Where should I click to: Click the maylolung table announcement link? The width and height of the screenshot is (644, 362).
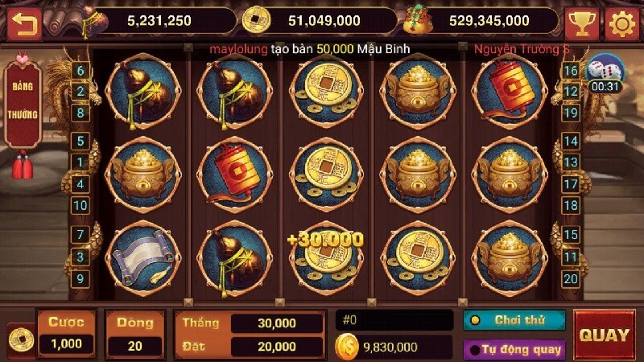point(238,49)
